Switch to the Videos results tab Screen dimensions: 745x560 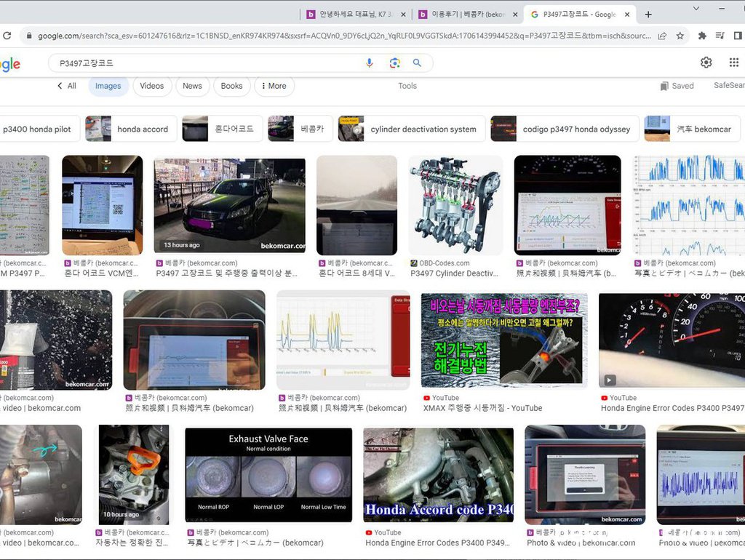(x=151, y=86)
